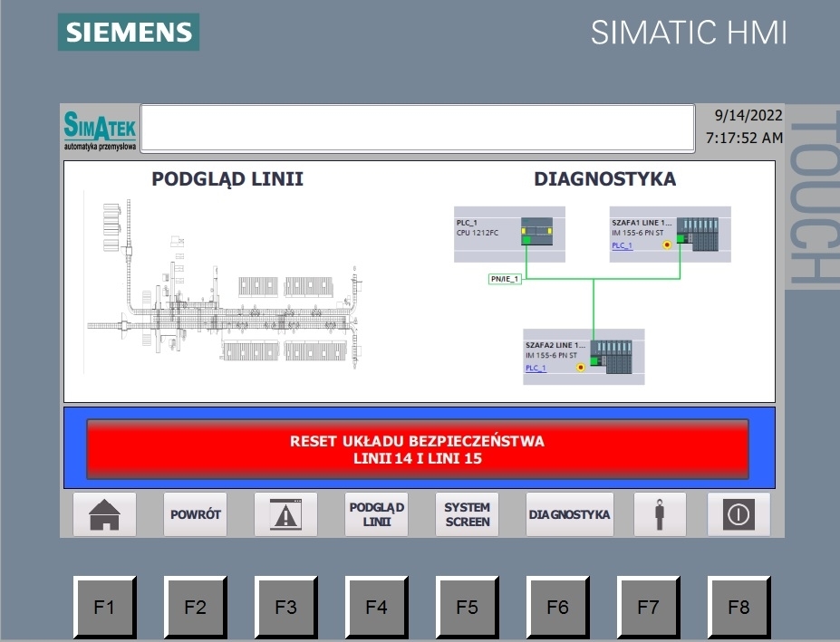This screenshot has width=840, height=642.
Task: Click the power/stop runtime icon button
Action: [739, 514]
